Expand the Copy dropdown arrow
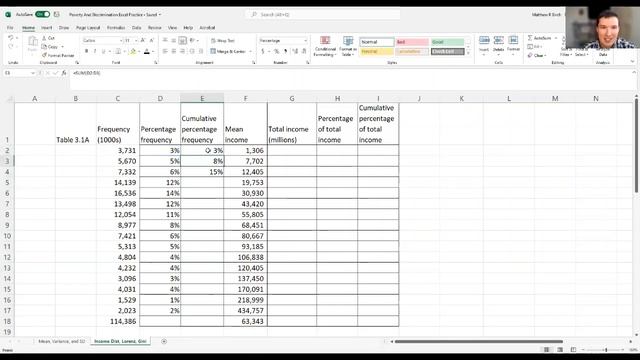 [62, 47]
